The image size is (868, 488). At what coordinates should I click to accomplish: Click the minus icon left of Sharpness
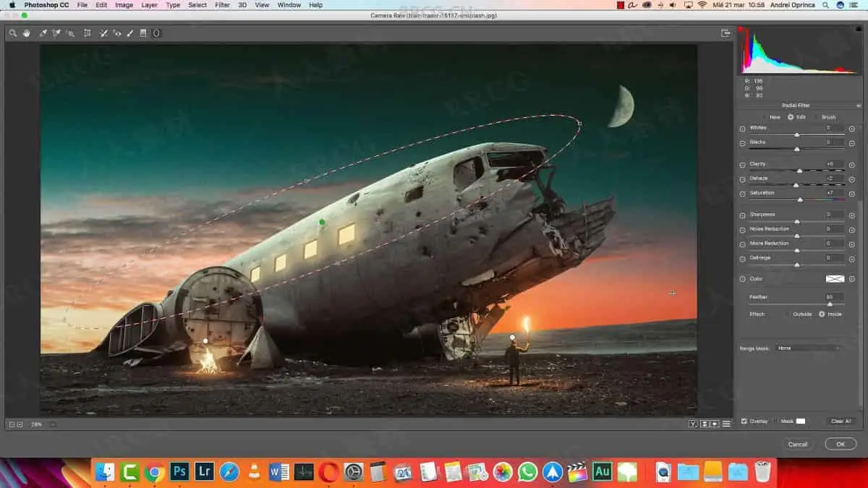click(742, 215)
